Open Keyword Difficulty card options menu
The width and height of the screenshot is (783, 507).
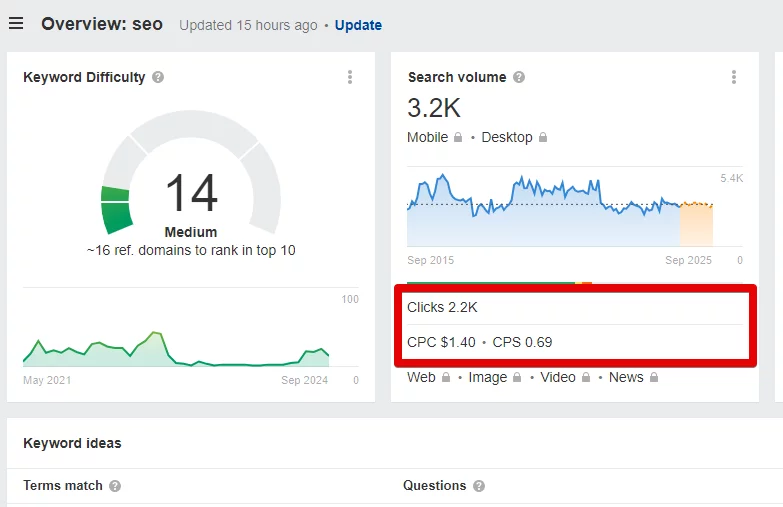click(350, 77)
